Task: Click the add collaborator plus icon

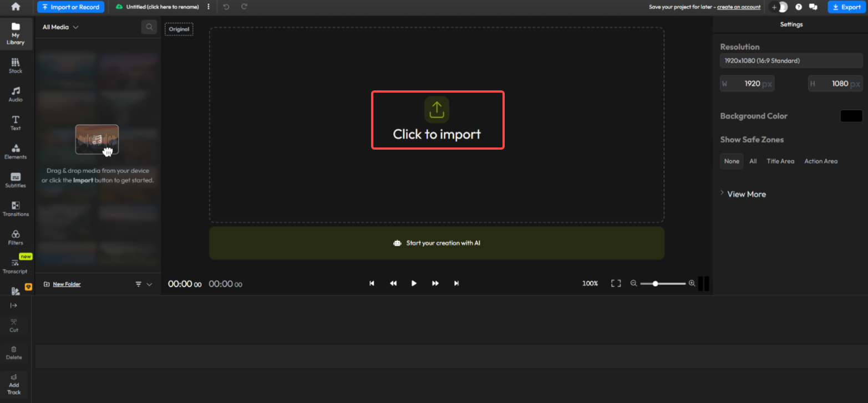Action: click(x=774, y=7)
